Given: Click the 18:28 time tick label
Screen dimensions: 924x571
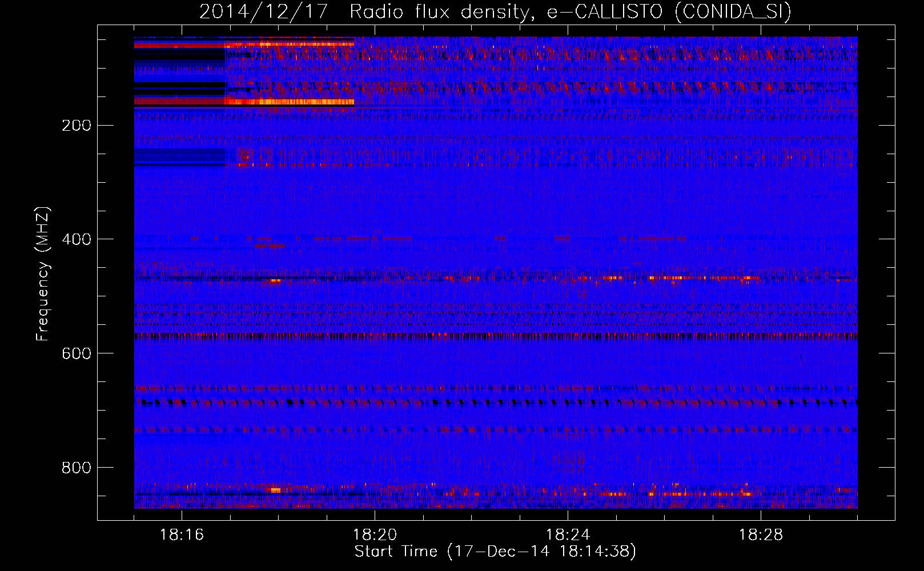Looking at the screenshot, I should click(x=761, y=535).
